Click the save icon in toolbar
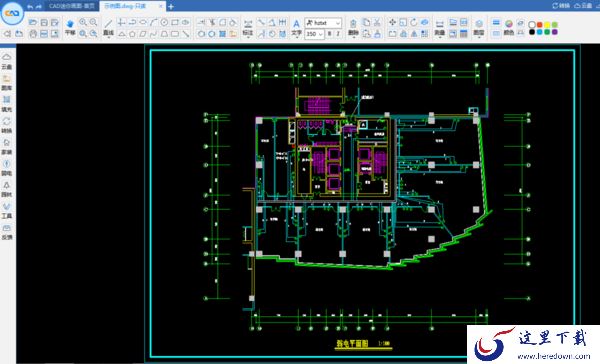Image resolution: width=600 pixels, height=364 pixels. [44, 23]
